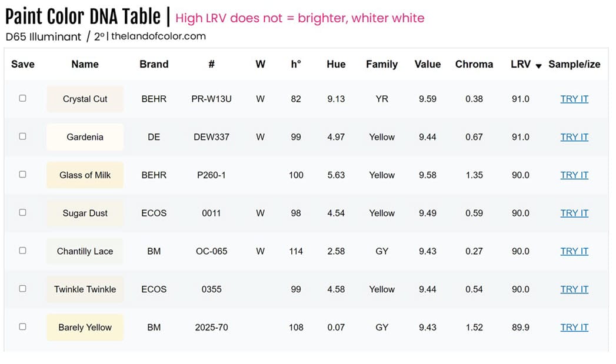Check Gardenia's save checkbox
This screenshot has height=364, width=616.
(22, 136)
